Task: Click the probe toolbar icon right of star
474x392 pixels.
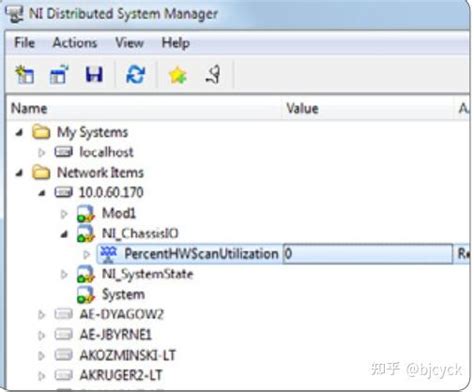Action: click(x=213, y=74)
